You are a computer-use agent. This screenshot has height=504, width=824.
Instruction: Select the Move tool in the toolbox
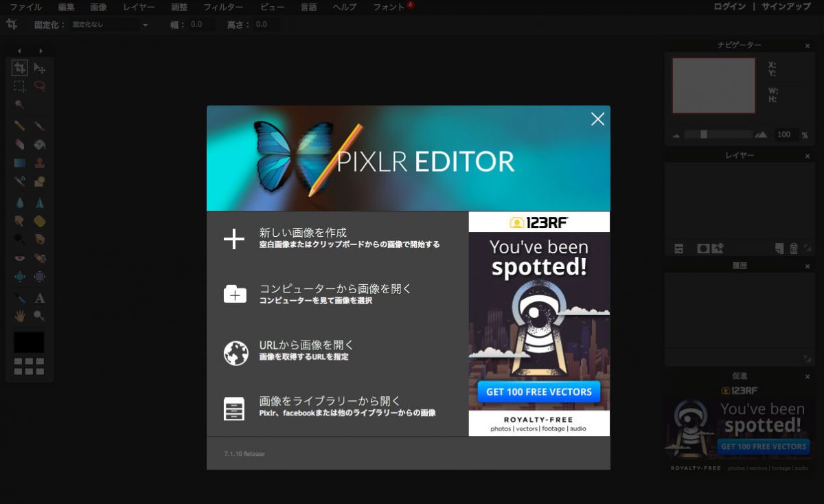pyautogui.click(x=40, y=68)
